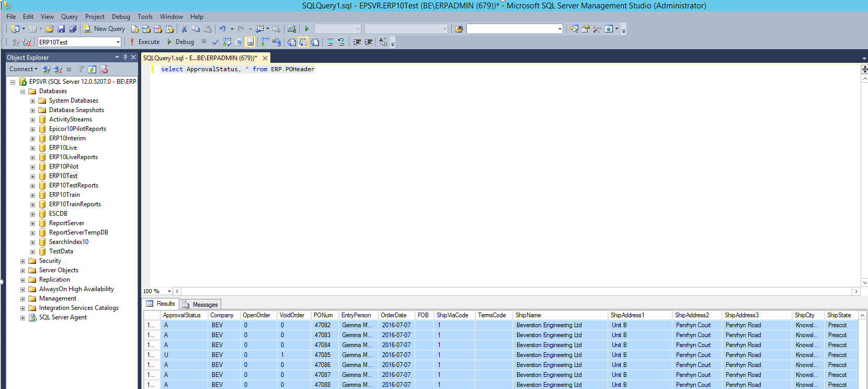Click the ShipName column header
This screenshot has height=389, width=868.
[560, 315]
